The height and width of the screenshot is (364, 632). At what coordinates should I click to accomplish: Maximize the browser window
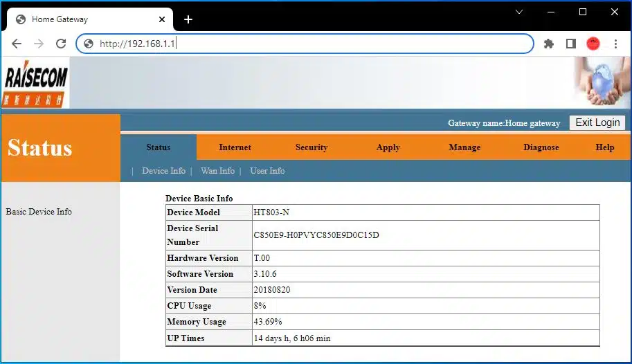583,12
